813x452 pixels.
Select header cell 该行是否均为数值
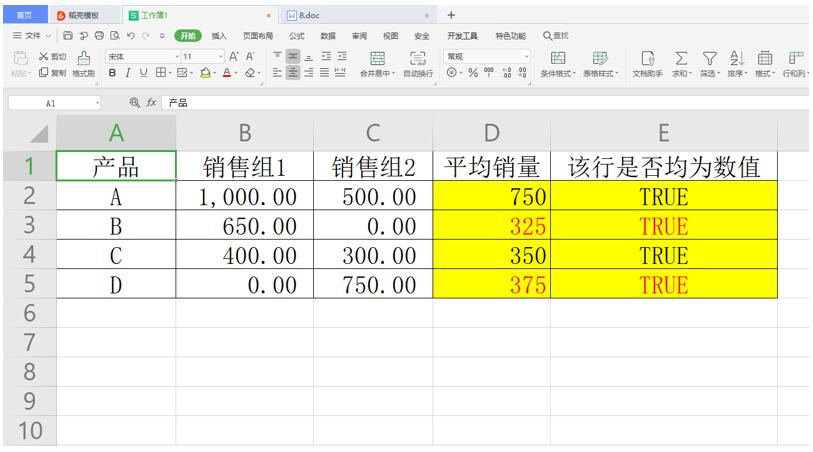[664, 166]
